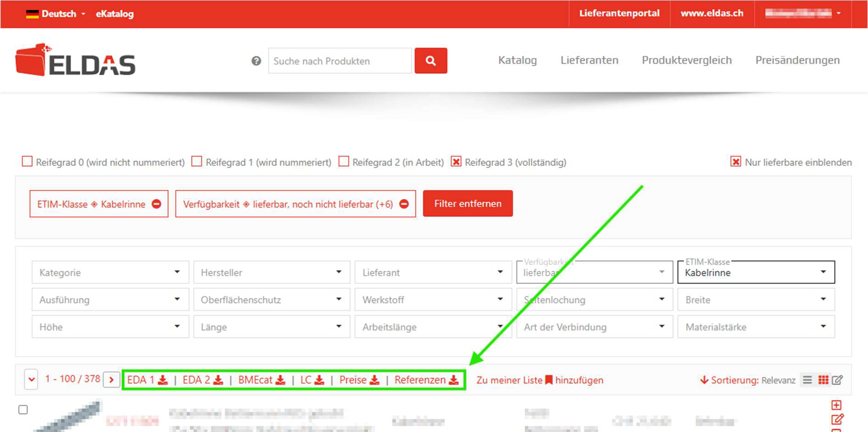
Task: Download the Preise export
Action: [359, 380]
